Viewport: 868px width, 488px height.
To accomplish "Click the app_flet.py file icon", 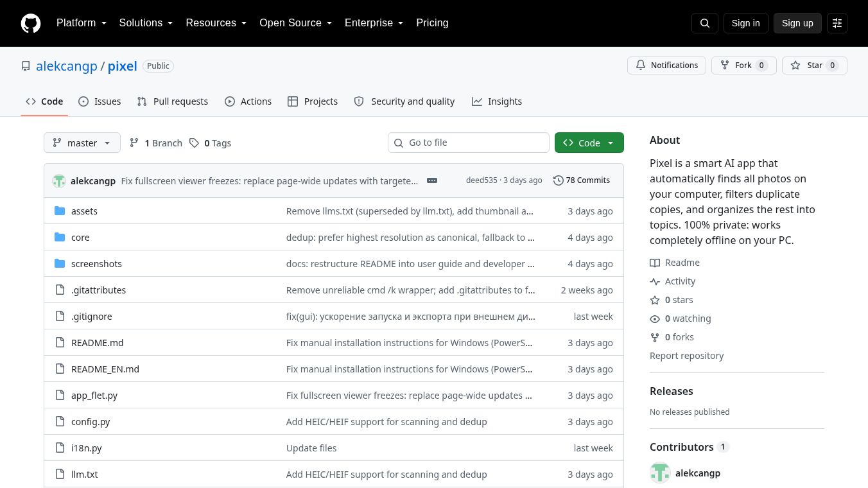I will coord(60,395).
